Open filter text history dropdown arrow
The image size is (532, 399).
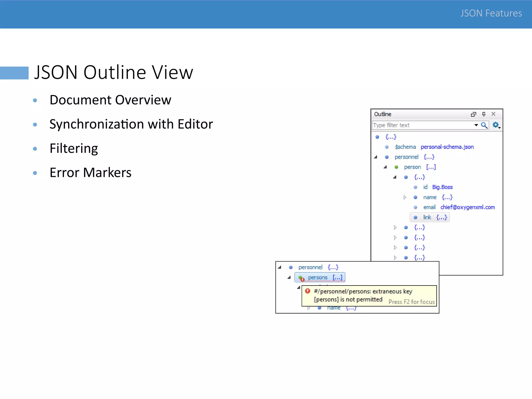coord(476,125)
